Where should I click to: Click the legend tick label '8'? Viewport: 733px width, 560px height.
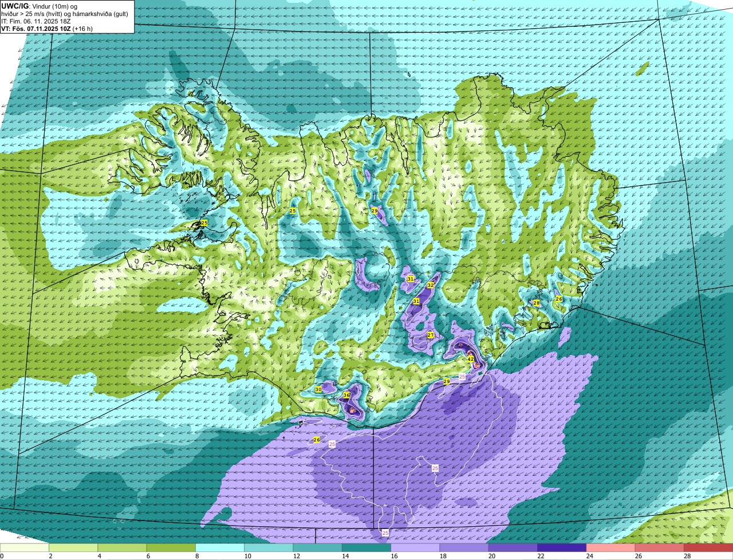tap(196, 556)
